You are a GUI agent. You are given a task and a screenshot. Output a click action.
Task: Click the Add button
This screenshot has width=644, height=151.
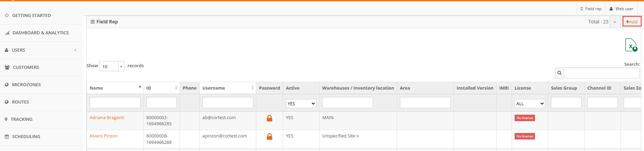pyautogui.click(x=632, y=22)
